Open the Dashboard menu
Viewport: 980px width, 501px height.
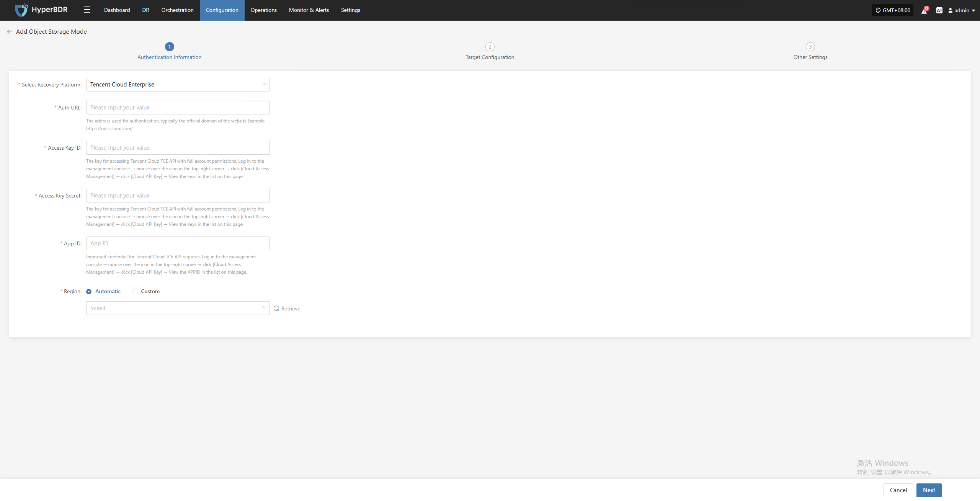click(x=117, y=10)
